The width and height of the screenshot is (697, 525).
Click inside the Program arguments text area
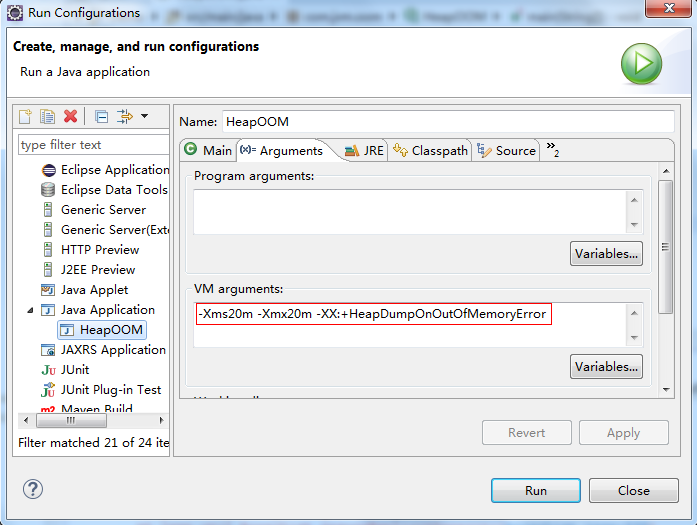pos(410,212)
